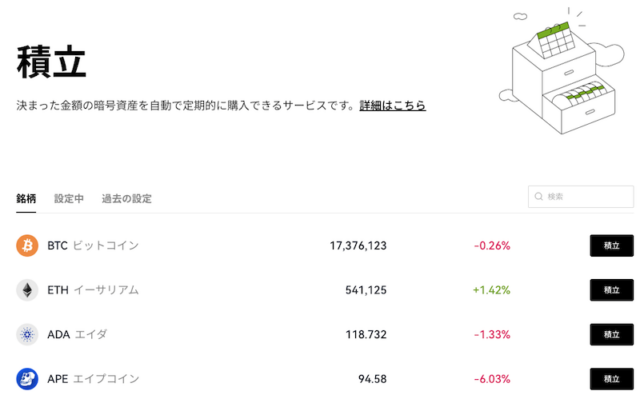Click the BTC ビットコイン name label
This screenshot has width=640, height=399.
[x=93, y=246]
